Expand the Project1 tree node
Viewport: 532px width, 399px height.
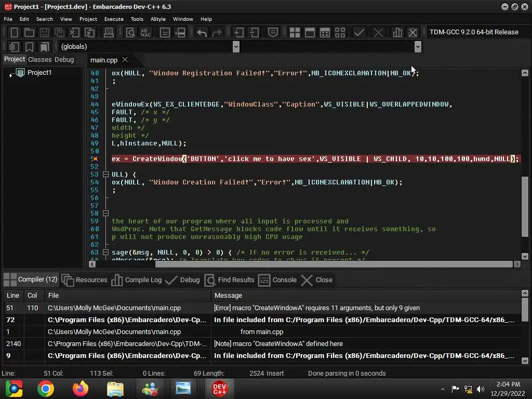pos(11,74)
